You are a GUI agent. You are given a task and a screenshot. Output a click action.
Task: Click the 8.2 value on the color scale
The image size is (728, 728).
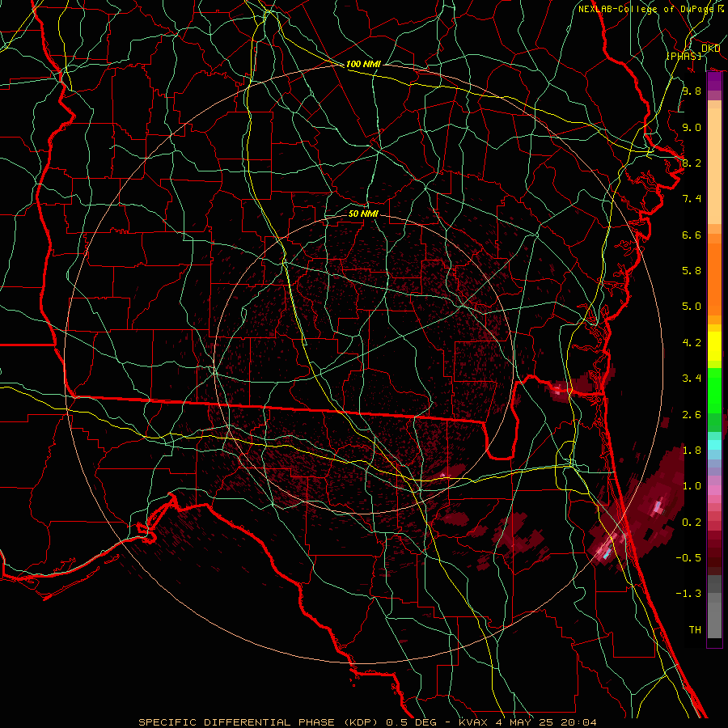click(x=692, y=163)
